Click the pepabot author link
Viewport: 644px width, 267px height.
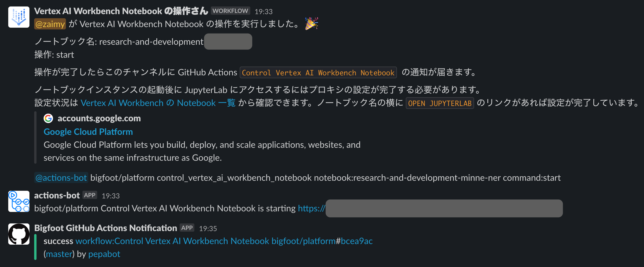point(104,254)
